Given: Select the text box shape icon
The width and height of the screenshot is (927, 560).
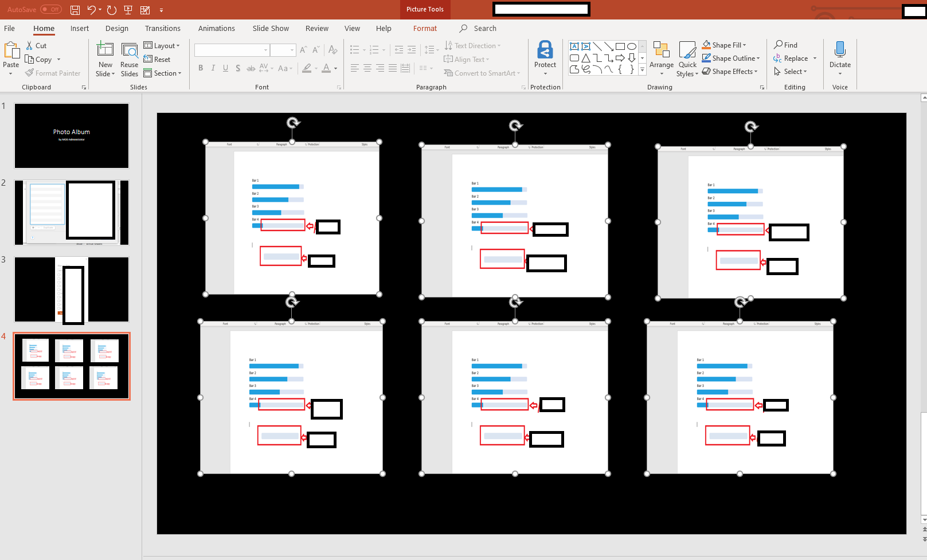Looking at the screenshot, I should tap(574, 46).
